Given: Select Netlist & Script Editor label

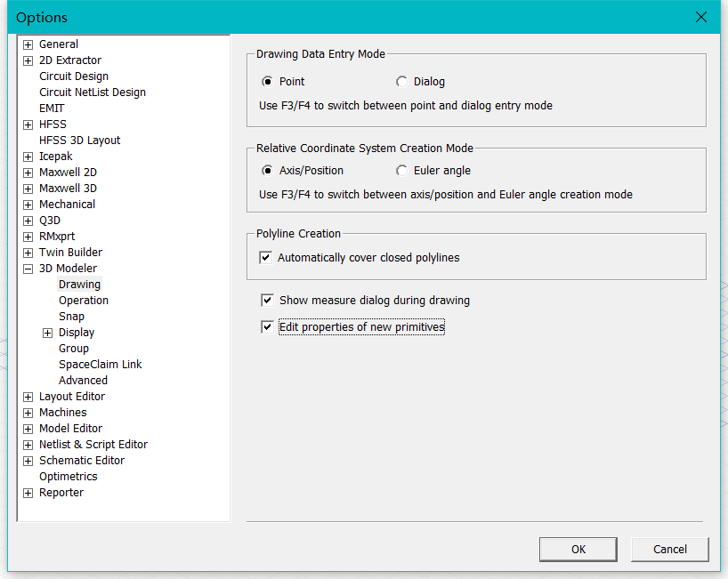Looking at the screenshot, I should [93, 445].
